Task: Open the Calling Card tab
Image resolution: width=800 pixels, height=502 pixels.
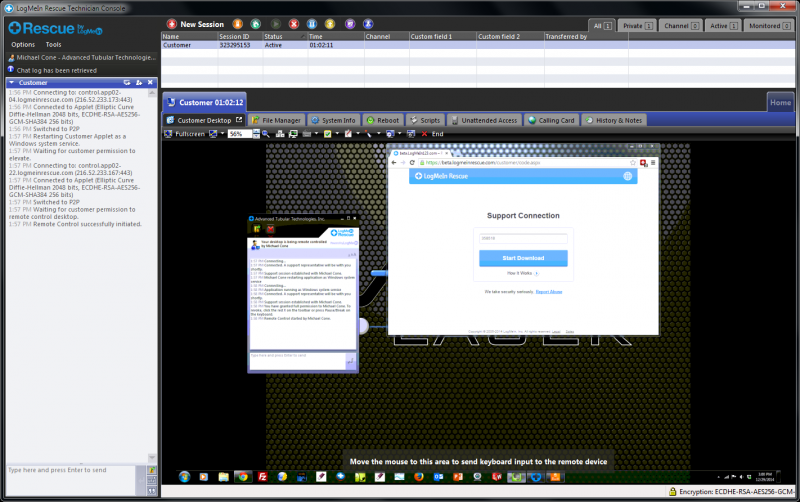Action: click(552, 120)
